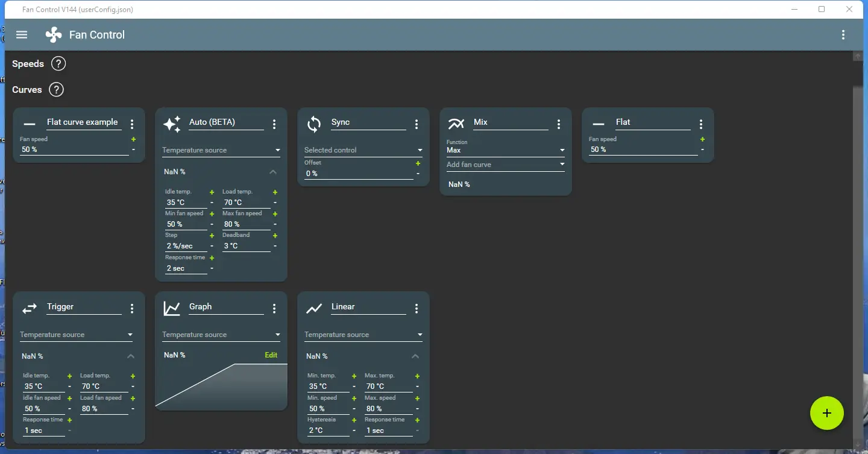
Task: Click the flat line icon on Flat card
Action: click(x=599, y=124)
